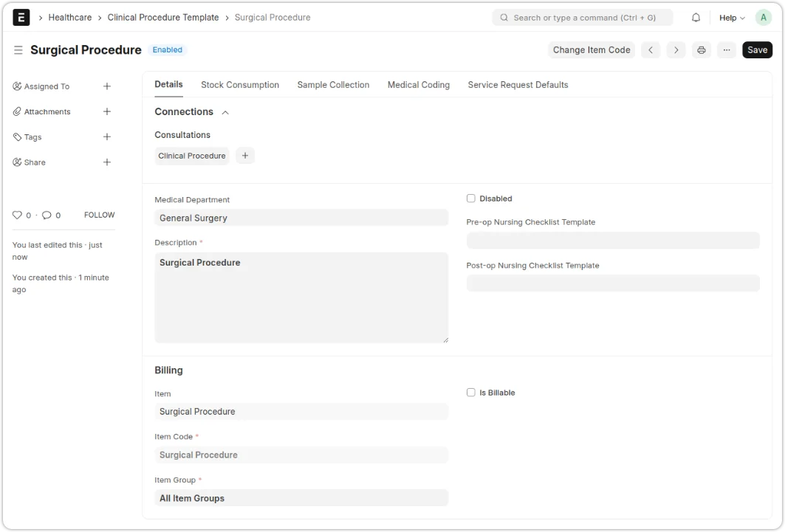Add a tag using plus icon
The width and height of the screenshot is (785, 532).
pyautogui.click(x=107, y=137)
